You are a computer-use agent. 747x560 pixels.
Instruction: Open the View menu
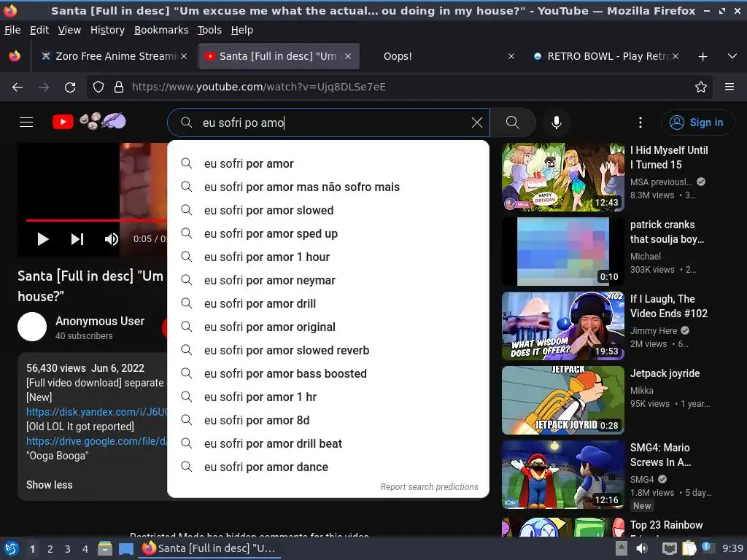click(x=69, y=30)
